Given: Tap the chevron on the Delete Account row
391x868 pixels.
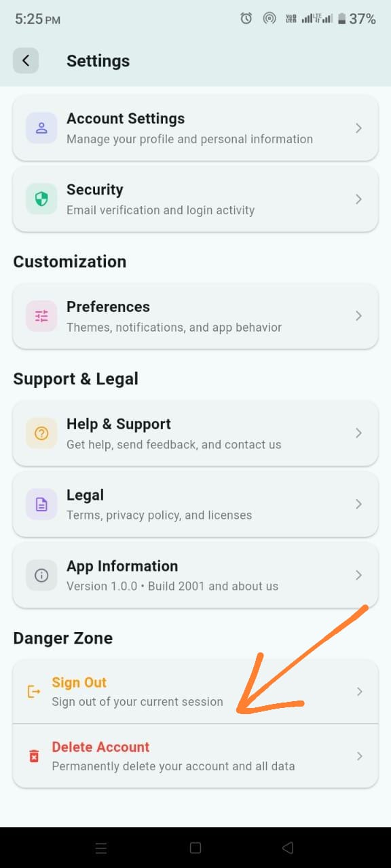Looking at the screenshot, I should pyautogui.click(x=358, y=756).
